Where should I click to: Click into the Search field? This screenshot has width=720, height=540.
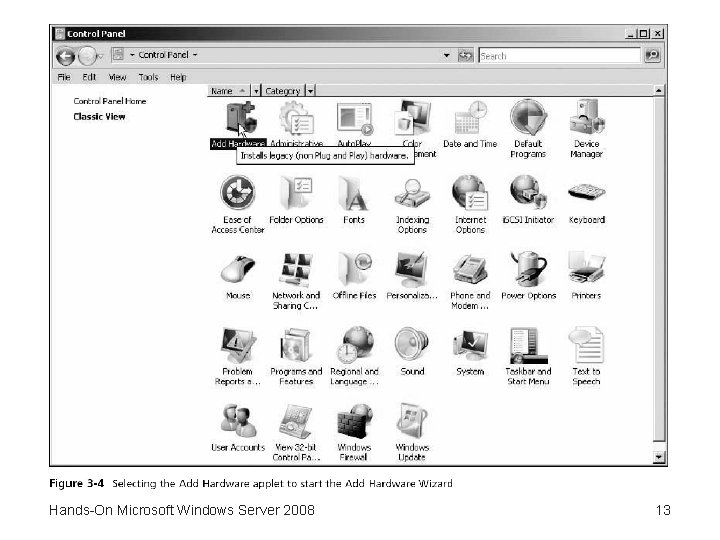tap(559, 56)
